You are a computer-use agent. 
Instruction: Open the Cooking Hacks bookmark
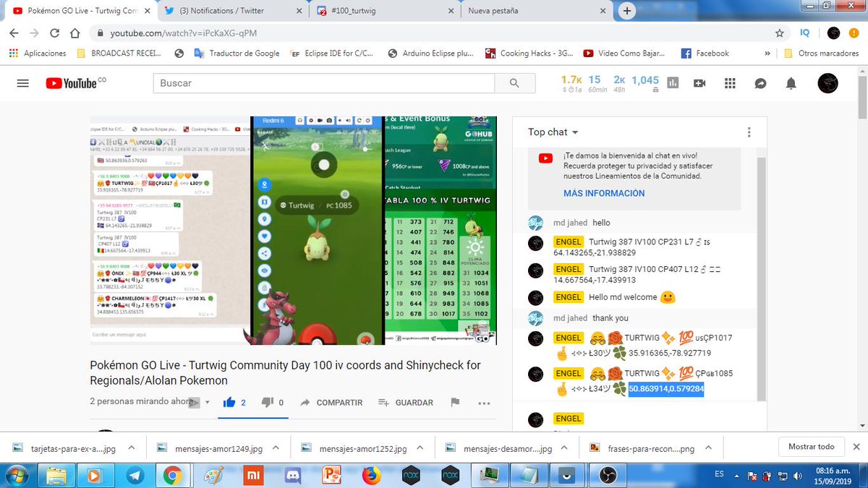point(527,53)
